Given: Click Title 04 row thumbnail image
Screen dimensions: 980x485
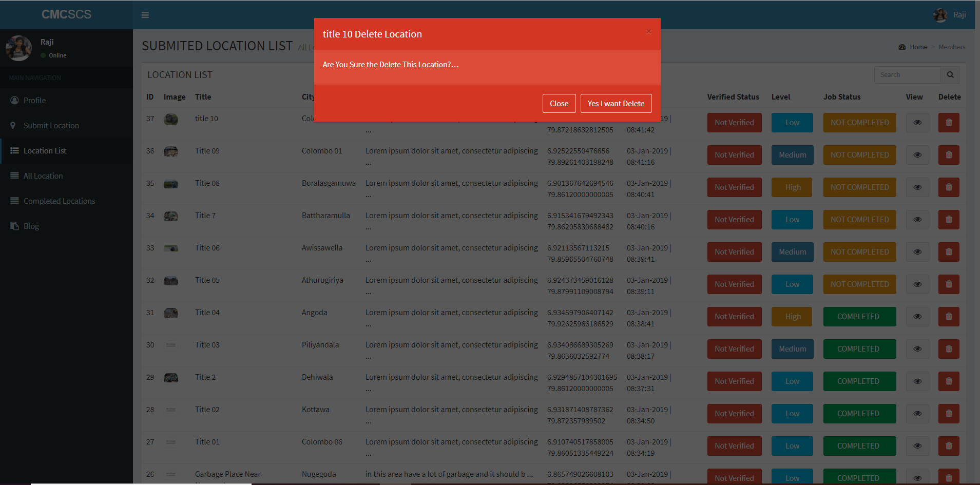Looking at the screenshot, I should tap(171, 313).
